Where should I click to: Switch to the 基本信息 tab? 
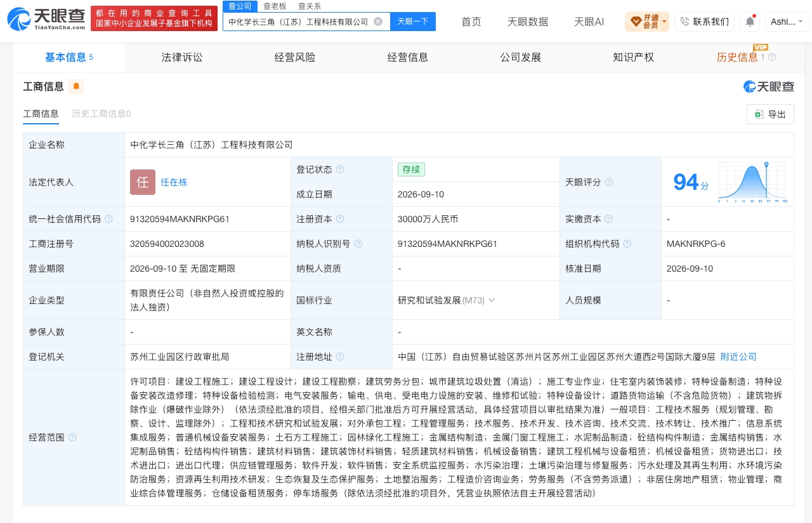point(69,57)
